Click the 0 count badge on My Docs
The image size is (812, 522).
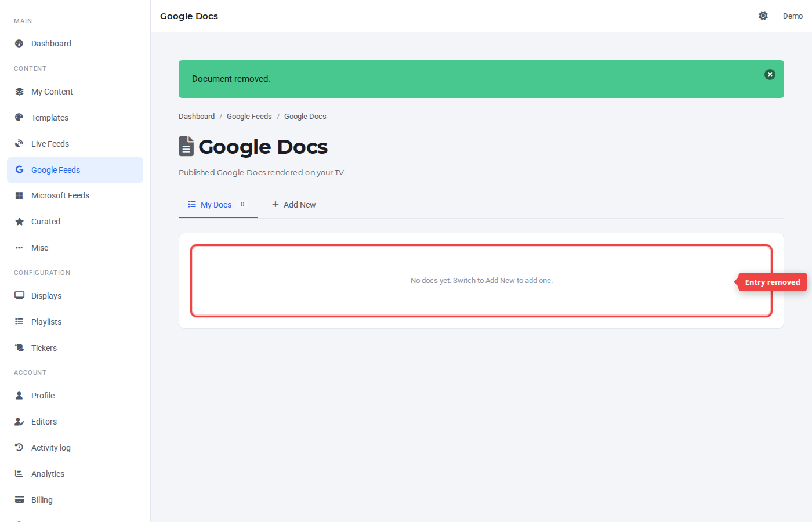242,204
